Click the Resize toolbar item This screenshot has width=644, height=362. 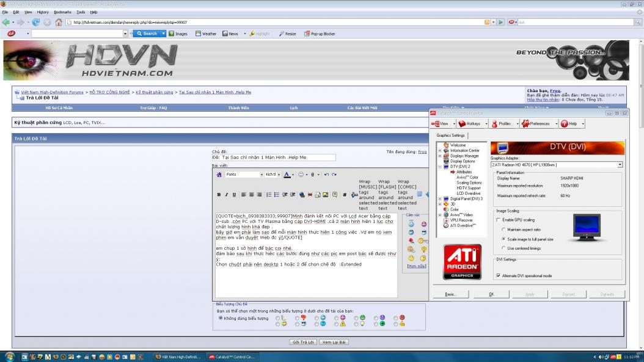[x=288, y=34]
